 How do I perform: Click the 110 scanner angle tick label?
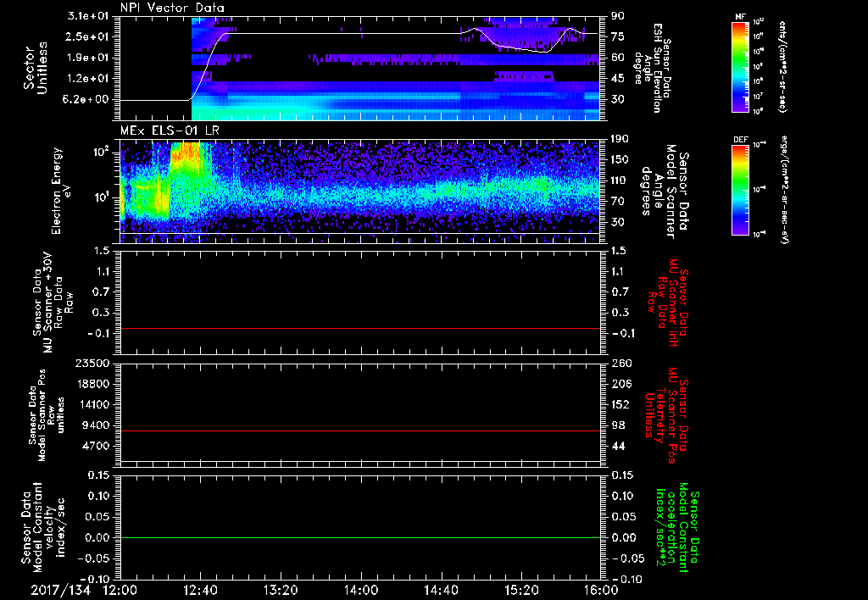click(x=620, y=181)
